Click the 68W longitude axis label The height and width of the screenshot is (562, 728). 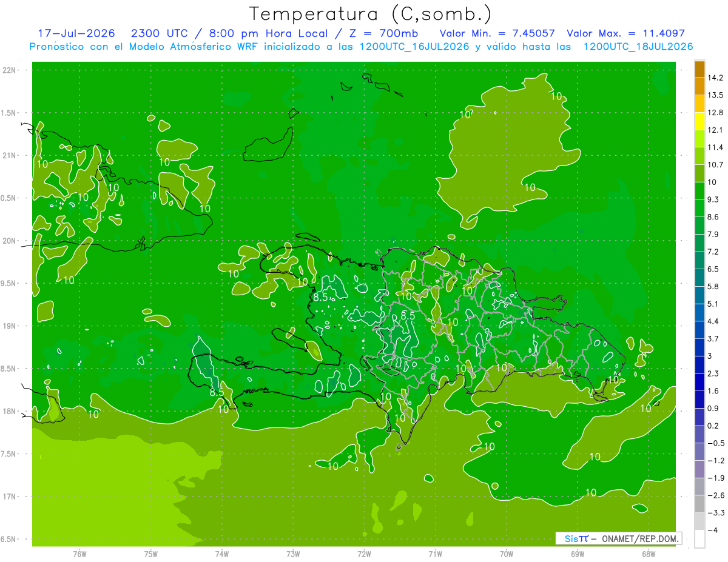[648, 554]
